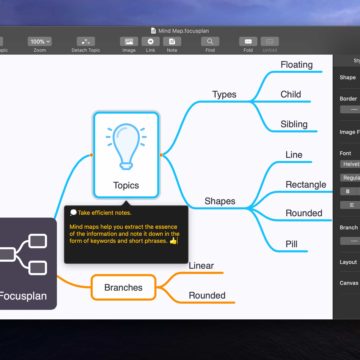
Task: Collapse the Topics node using right orange handle
Action: [x=161, y=155]
